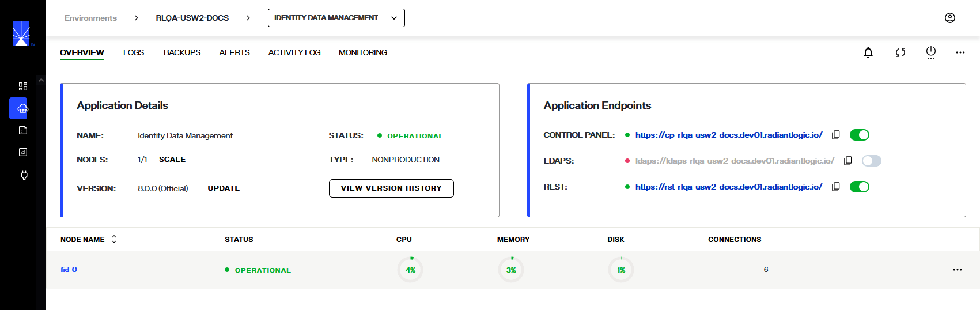Copy the LDAPS endpoint URL
Viewport: 980px width, 310px height.
pyautogui.click(x=848, y=161)
